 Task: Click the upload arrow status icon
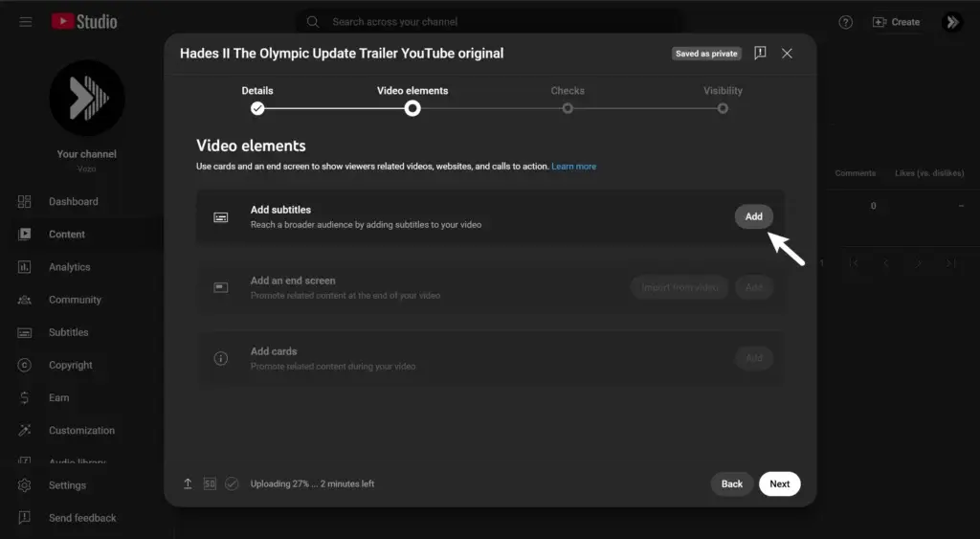[188, 483]
